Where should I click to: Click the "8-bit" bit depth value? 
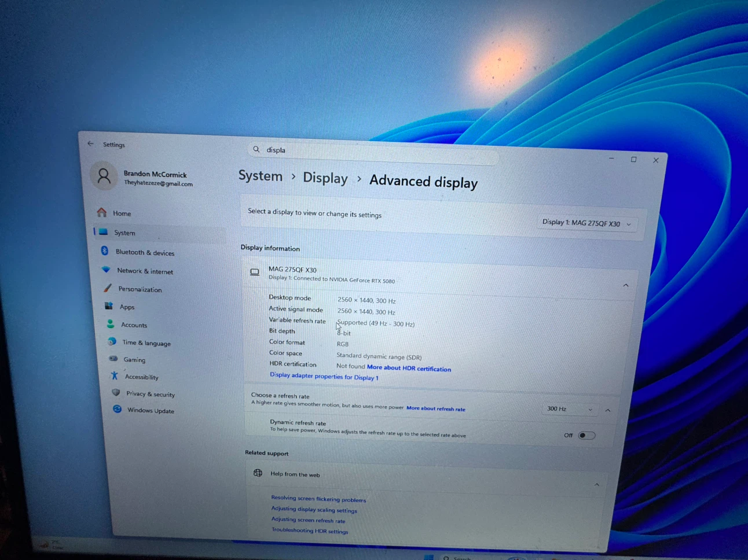click(x=344, y=333)
